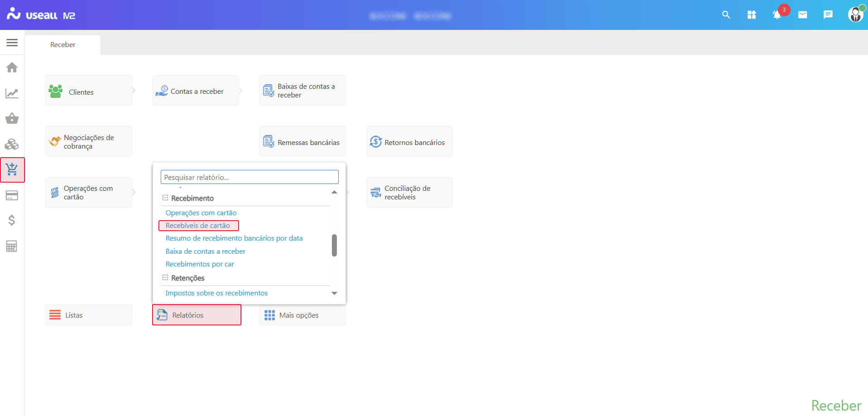Open the dollar sign finance sidebar icon
This screenshot has height=416, width=868.
pos(12,220)
